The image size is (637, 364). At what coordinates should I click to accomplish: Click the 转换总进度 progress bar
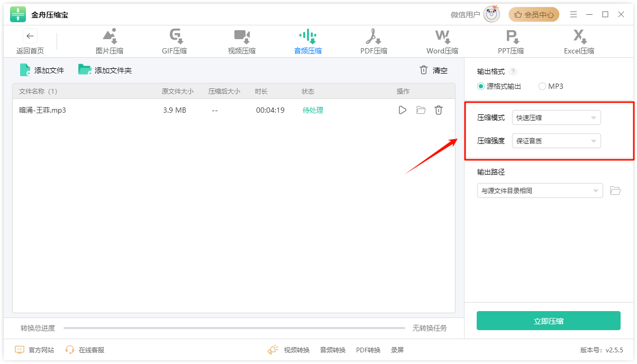pyautogui.click(x=234, y=328)
